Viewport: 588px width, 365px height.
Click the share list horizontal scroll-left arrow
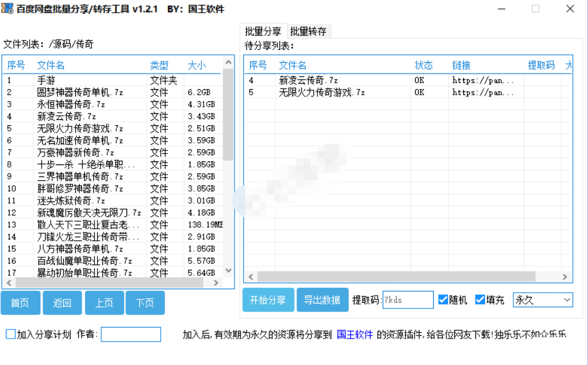point(251,277)
